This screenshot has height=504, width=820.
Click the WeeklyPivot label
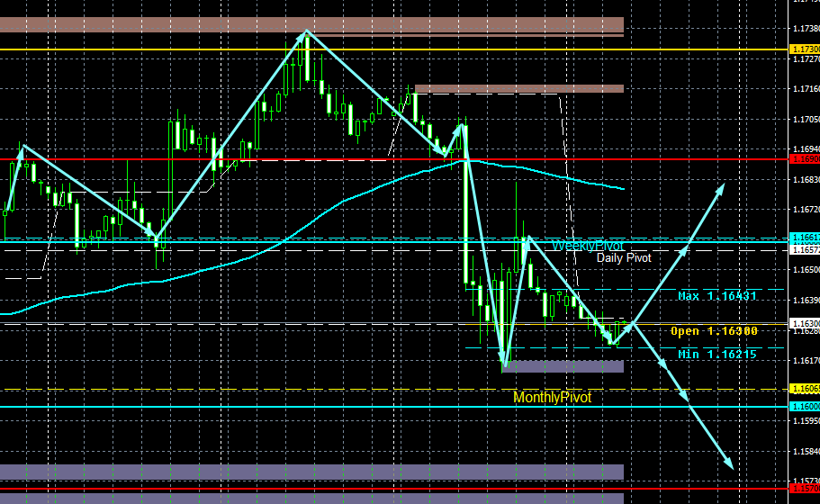588,246
